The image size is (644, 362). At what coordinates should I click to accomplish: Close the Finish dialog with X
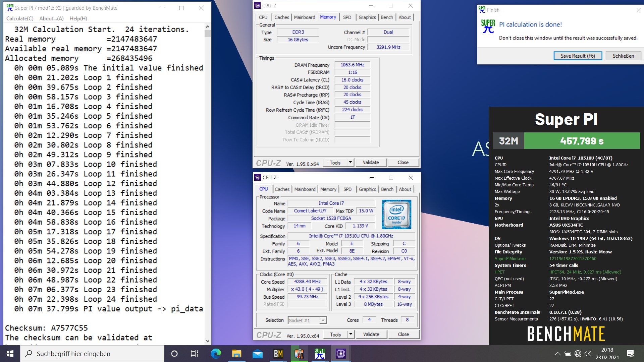638,10
